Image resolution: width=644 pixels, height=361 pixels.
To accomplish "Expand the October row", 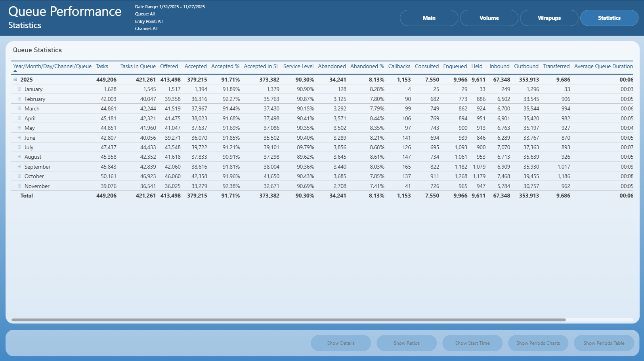I will tap(19, 176).
